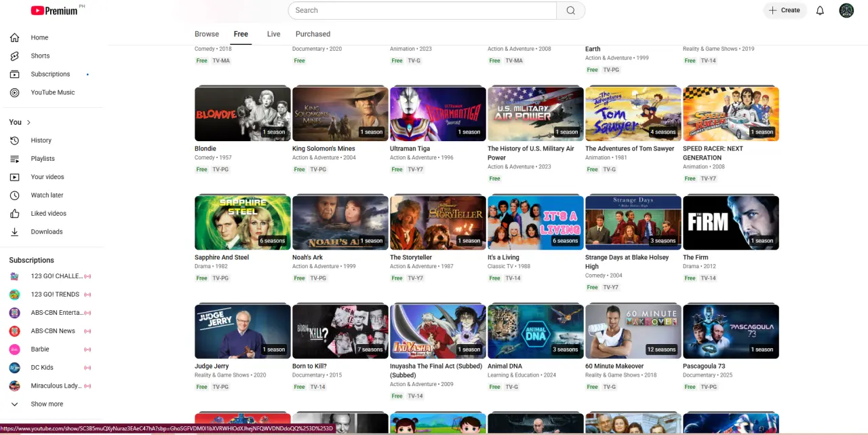This screenshot has width=868, height=435.
Task: Open the Animal DNA thumbnail
Action: (x=536, y=331)
